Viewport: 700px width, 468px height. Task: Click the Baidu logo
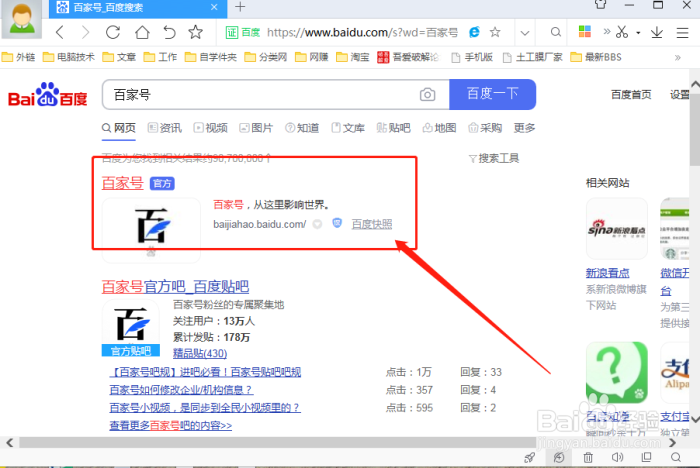coord(47,94)
